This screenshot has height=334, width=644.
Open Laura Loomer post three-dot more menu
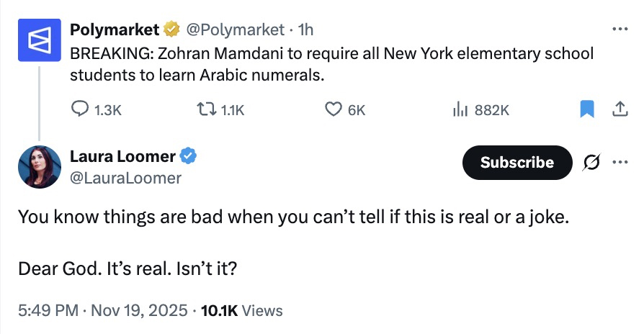tap(619, 162)
